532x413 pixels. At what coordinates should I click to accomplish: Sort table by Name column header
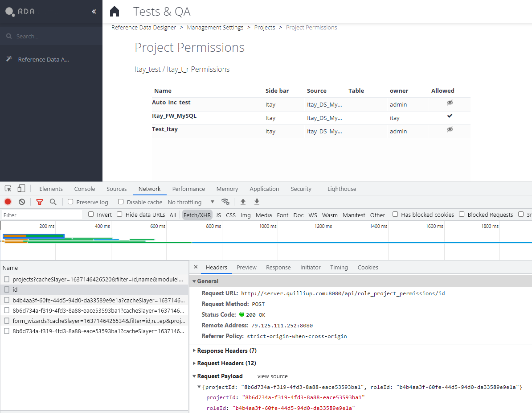163,91
